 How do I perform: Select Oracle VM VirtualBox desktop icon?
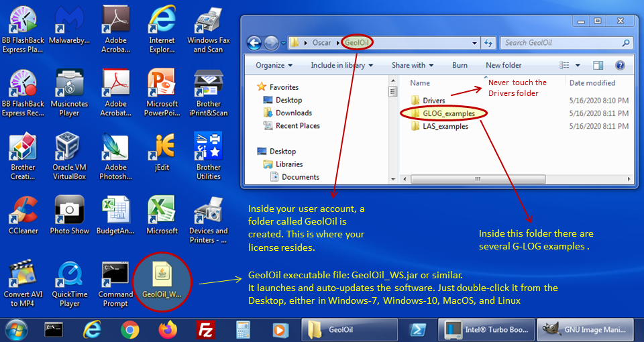point(69,156)
